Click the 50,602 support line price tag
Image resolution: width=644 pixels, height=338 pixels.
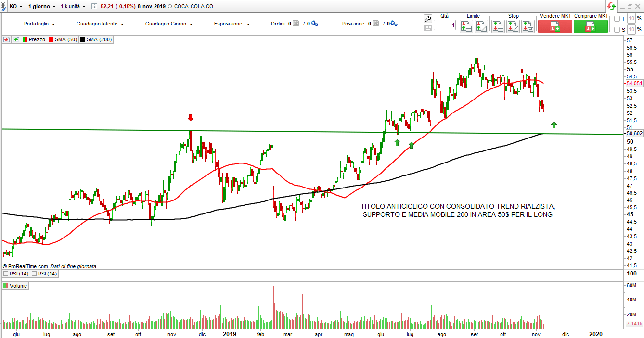point(634,133)
